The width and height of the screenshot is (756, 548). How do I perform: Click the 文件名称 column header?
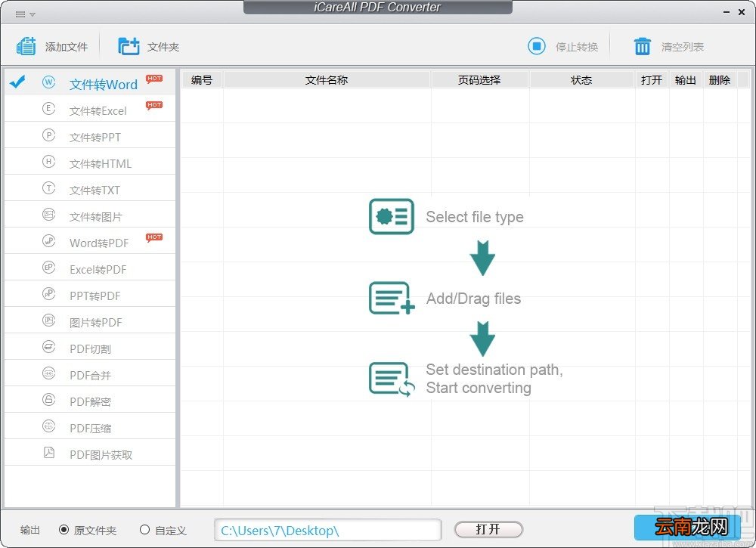(327, 79)
